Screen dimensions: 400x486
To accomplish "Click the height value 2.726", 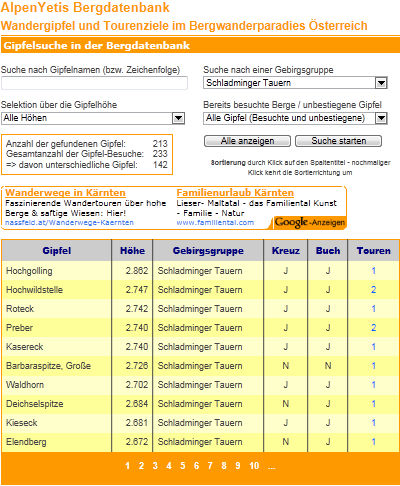I will 137,366.
